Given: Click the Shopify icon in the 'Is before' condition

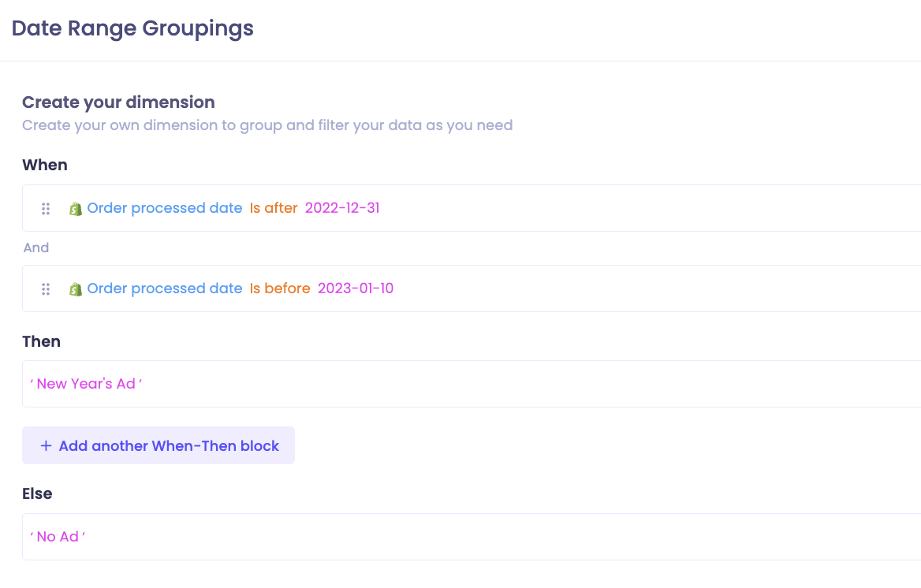Looking at the screenshot, I should coord(75,289).
